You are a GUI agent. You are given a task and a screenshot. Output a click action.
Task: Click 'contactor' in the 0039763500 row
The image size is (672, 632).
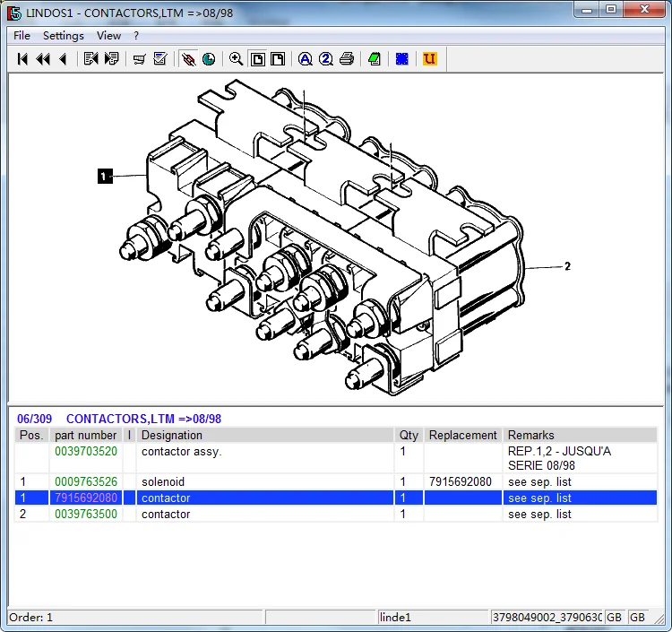click(166, 514)
